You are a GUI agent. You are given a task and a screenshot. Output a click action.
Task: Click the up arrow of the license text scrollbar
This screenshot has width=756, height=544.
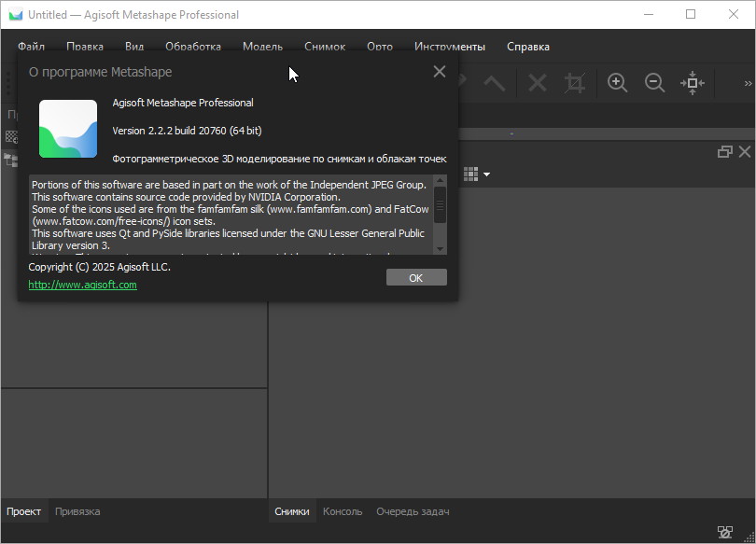[x=440, y=180]
